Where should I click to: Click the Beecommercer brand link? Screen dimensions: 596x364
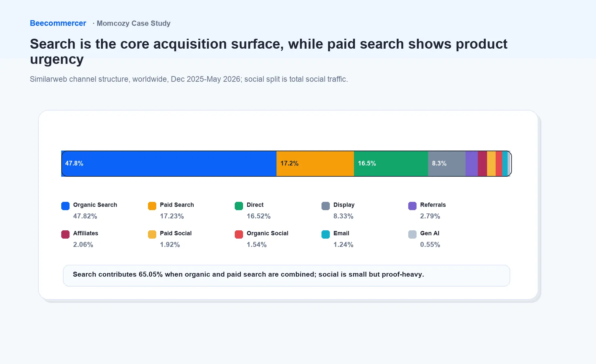(x=58, y=23)
